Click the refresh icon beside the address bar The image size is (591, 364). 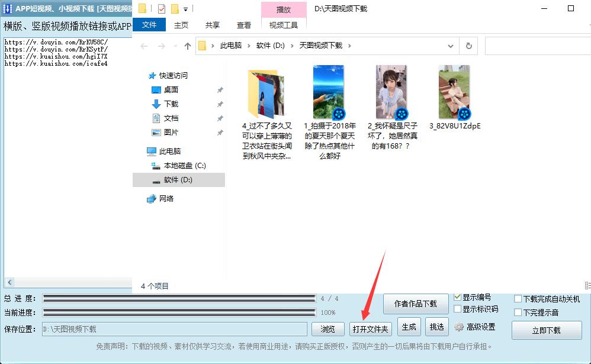tap(468, 46)
